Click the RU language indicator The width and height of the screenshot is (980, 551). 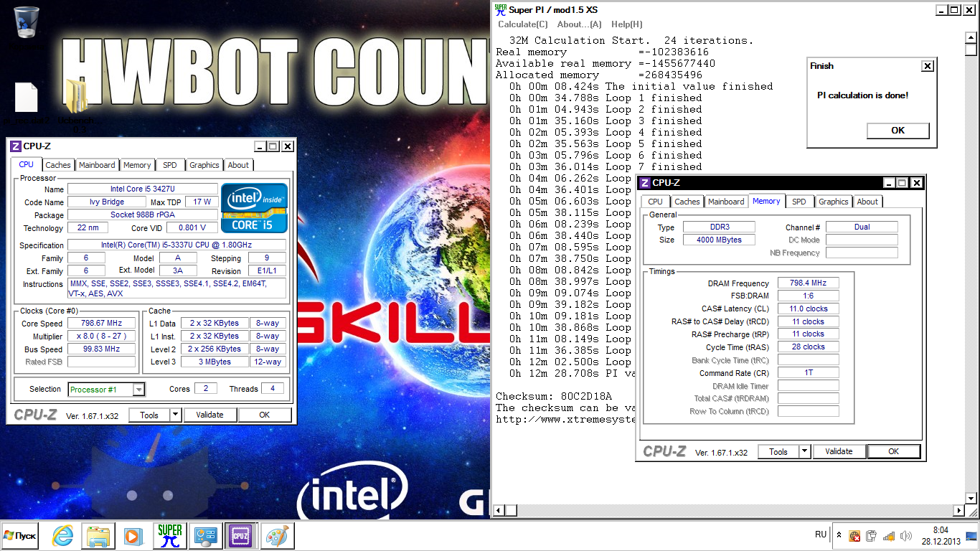pyautogui.click(x=821, y=535)
